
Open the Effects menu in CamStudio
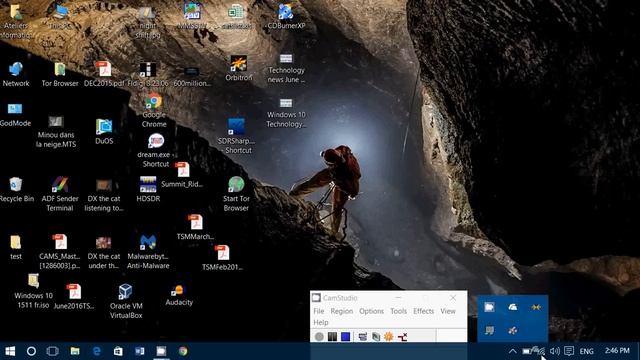pos(423,311)
